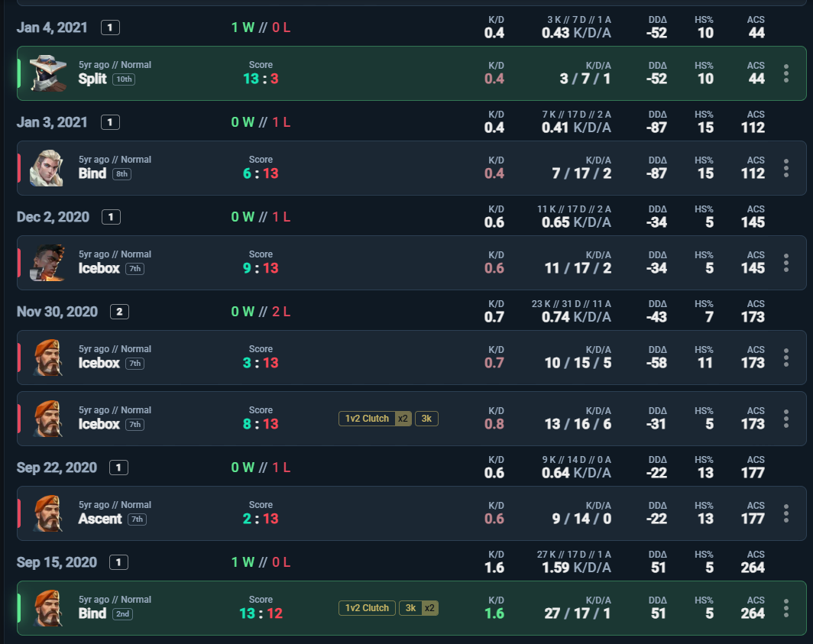Screen dimensions: 813x644
Task: Open three-dot menu for Ascent 2:13 match
Action: click(786, 513)
